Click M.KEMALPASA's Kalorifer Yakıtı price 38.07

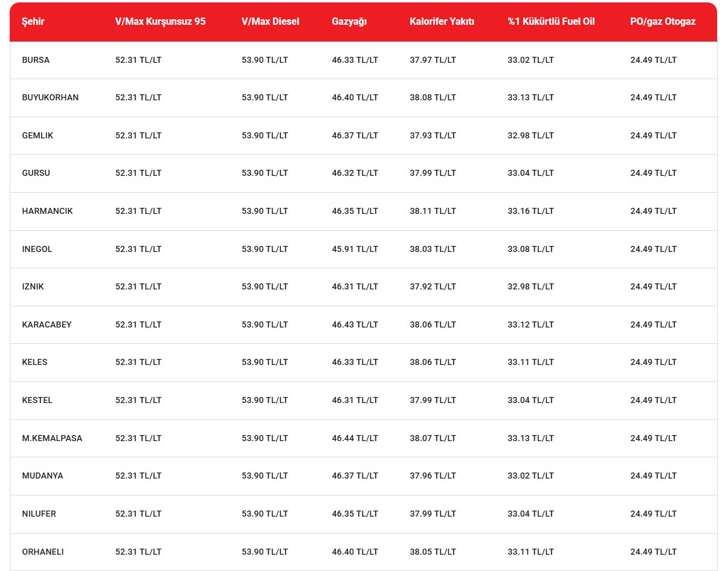point(433,438)
